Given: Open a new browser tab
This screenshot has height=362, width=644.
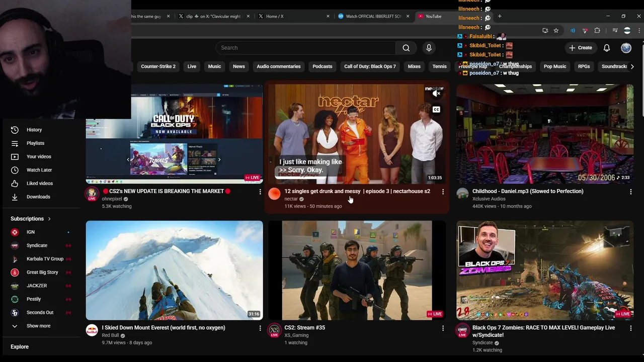Looking at the screenshot, I should coord(500,16).
